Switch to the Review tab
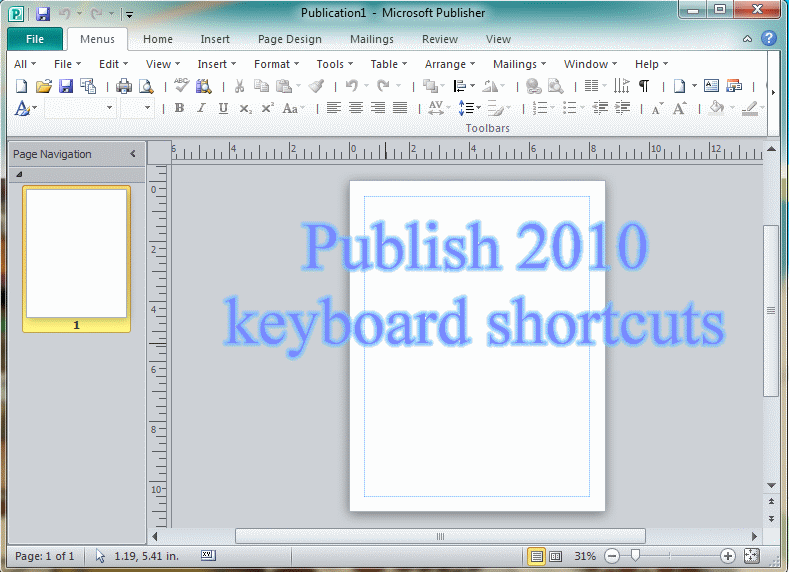Viewport: 789px width, 572px height. click(440, 39)
